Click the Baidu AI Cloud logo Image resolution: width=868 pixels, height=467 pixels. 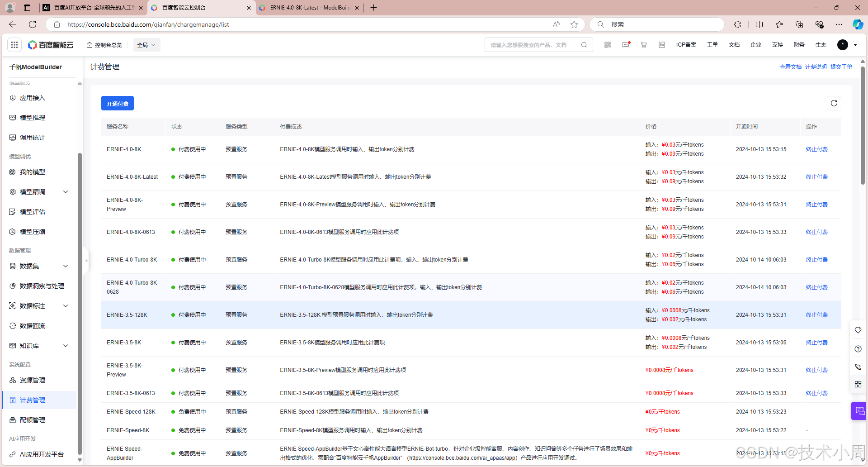coord(51,45)
